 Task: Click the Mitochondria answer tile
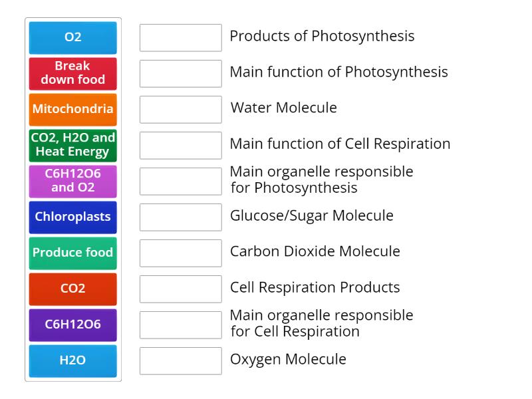point(72,109)
